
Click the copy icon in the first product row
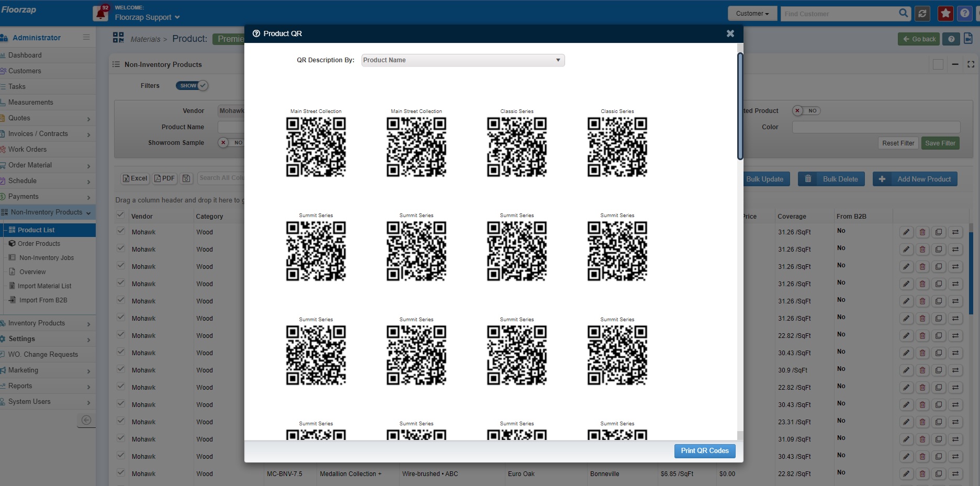pos(939,232)
